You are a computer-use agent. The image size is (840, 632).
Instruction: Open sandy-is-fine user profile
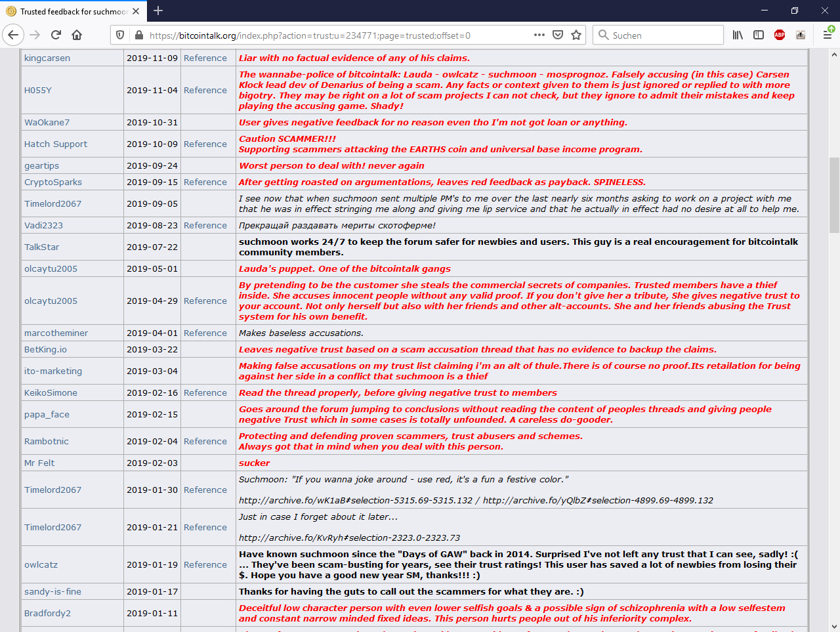tap(52, 591)
